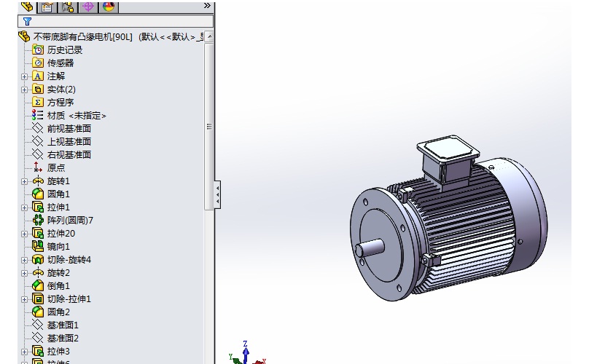The width and height of the screenshot is (597, 364).
Task: Select the 前视基准面 plane icon
Action: coord(38,129)
